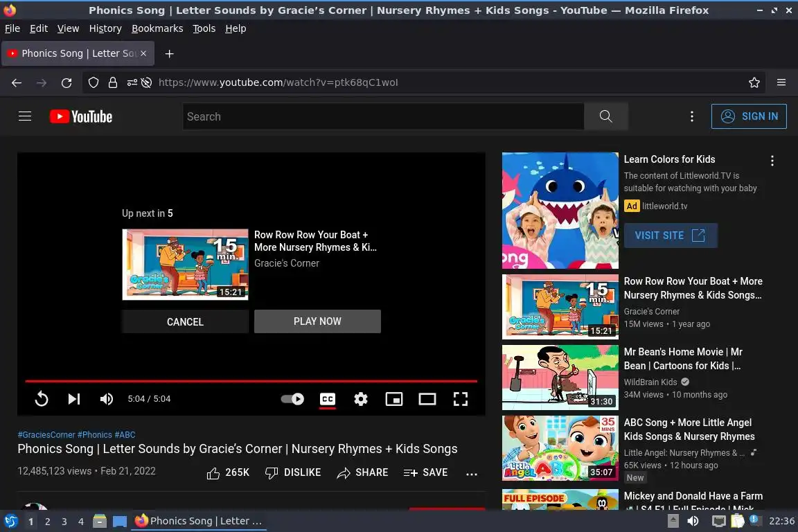
Task: Open ABC Song Little Angel thumbnail
Action: (560, 448)
